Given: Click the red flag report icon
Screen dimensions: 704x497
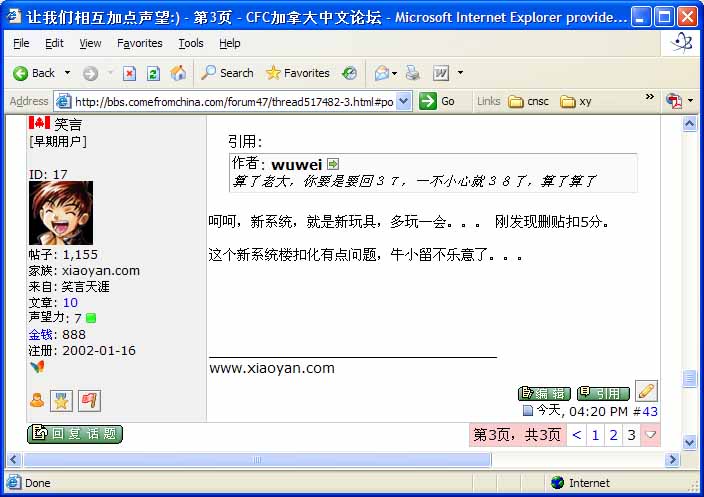Looking at the screenshot, I should point(89,400).
